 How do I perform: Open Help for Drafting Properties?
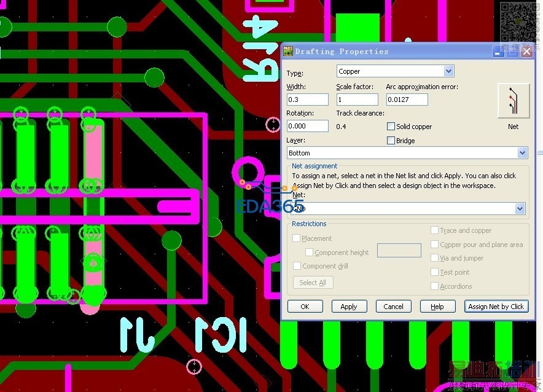click(437, 307)
